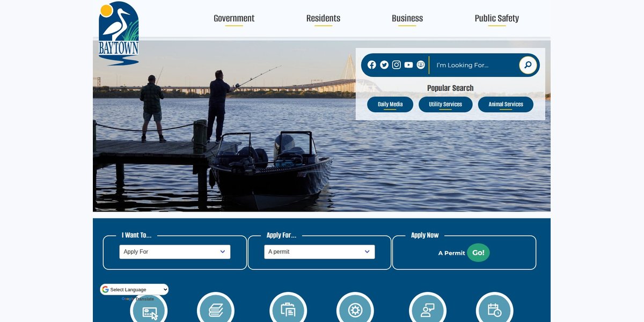Click the magnifying glass search button
The height and width of the screenshot is (322, 644).
(528, 65)
